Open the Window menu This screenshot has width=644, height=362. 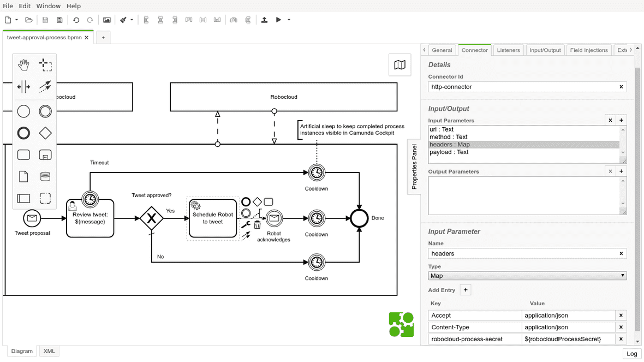coord(49,6)
